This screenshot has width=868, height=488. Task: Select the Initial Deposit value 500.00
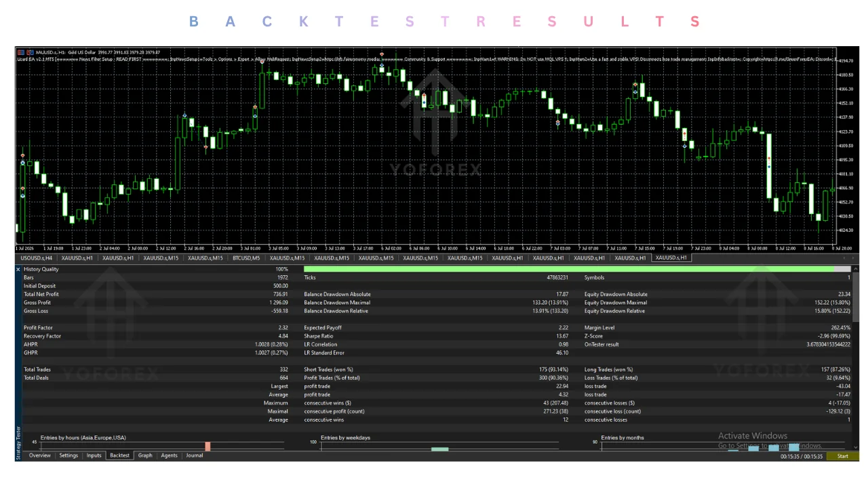pos(280,286)
